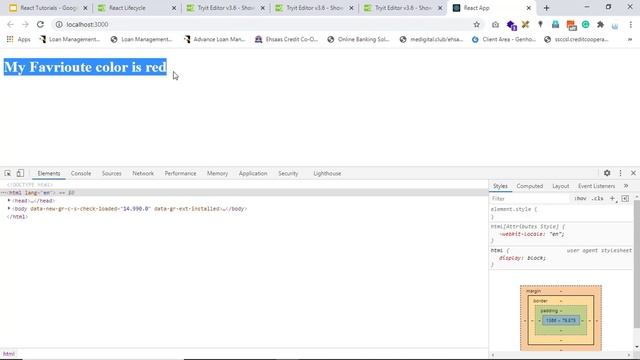Toggle the DevTools device toolbar

click(x=20, y=173)
